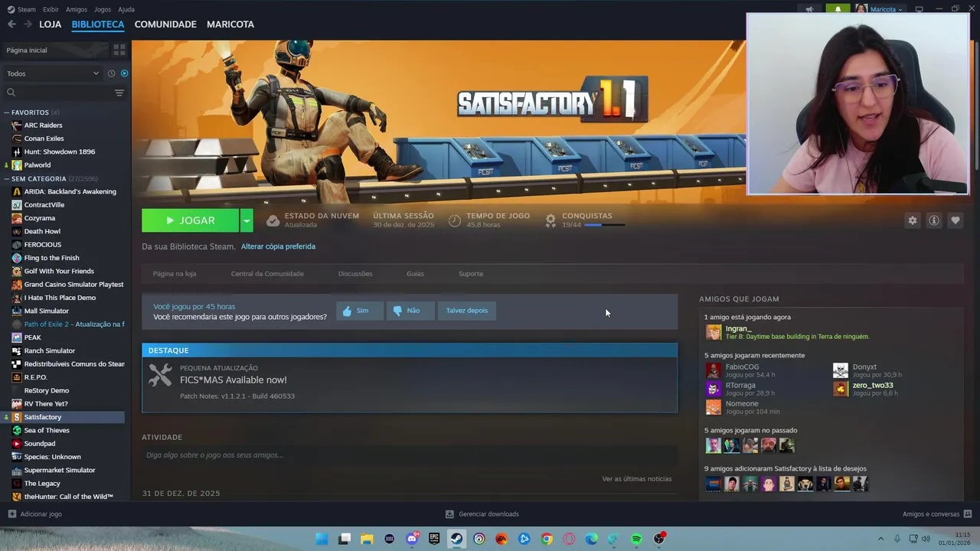Toggle ready-to-play filter icon
The image size is (980, 551).
124,73
